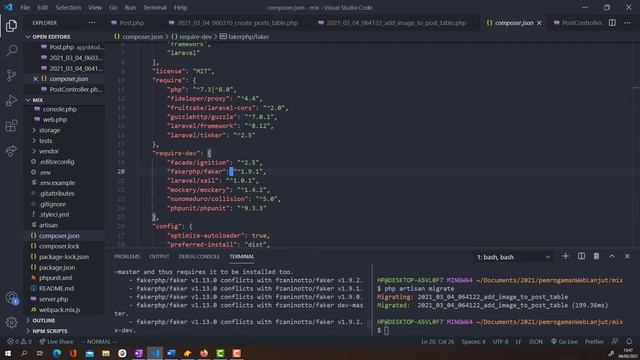Open the feedback icon in status bar
Viewport: 640px width, 360px height.
(x=615, y=342)
